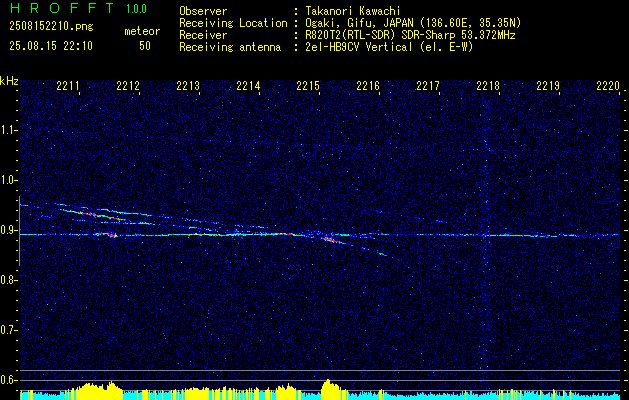
Task: Click the 2215 time axis label
Action: (x=308, y=85)
